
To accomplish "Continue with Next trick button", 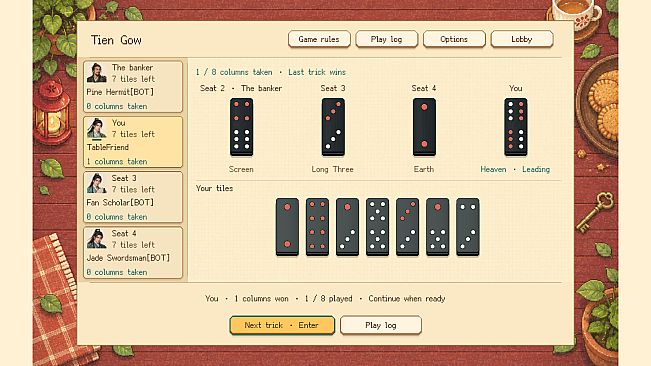I will tap(282, 325).
